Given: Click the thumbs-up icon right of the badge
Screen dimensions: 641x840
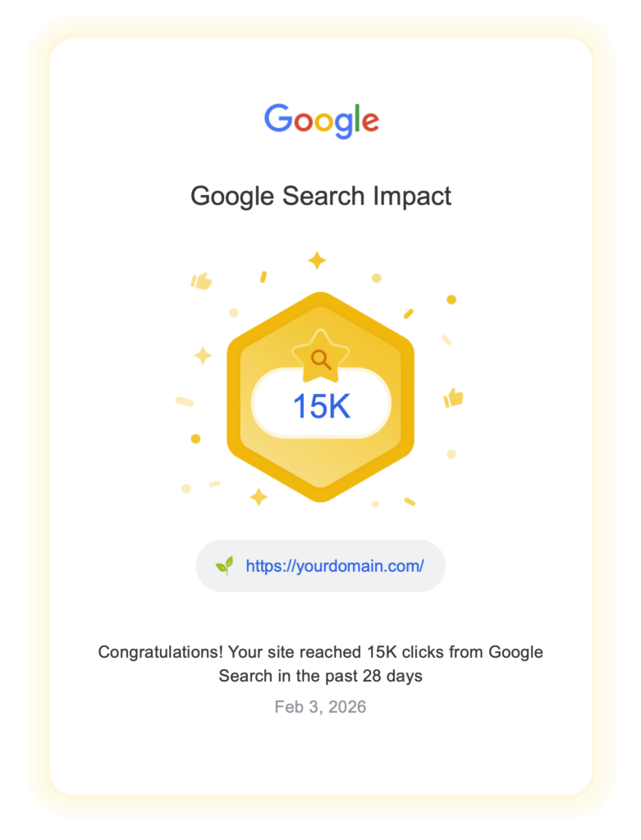Looking at the screenshot, I should pos(453,398).
